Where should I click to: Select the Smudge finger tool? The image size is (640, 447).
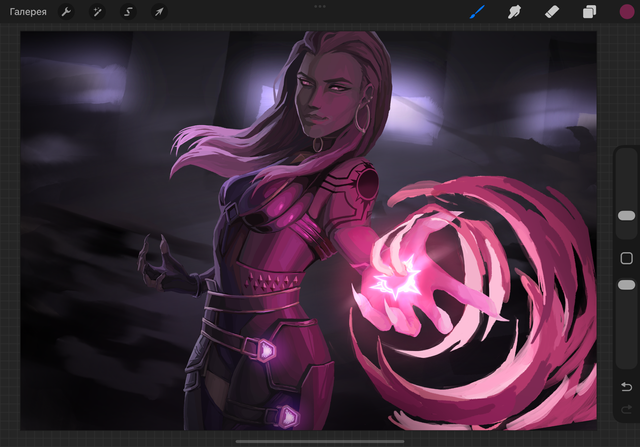pyautogui.click(x=514, y=12)
